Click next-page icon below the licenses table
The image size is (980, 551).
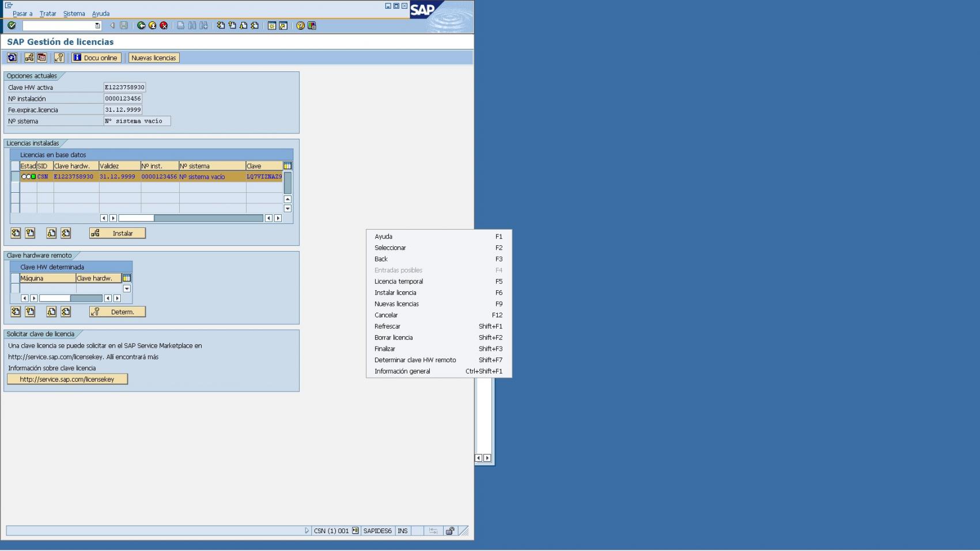click(x=51, y=233)
